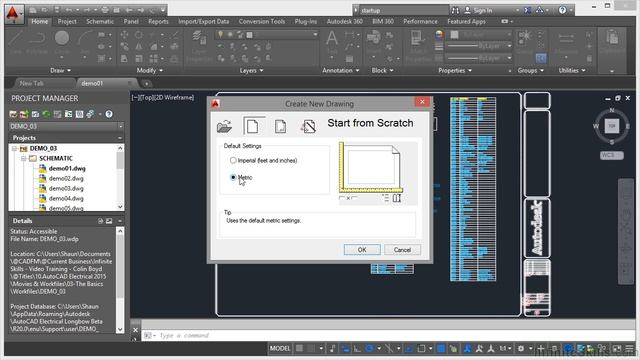Open demo02.dwg in the project tree
This screenshot has height=360, width=640.
pyautogui.click(x=66, y=178)
